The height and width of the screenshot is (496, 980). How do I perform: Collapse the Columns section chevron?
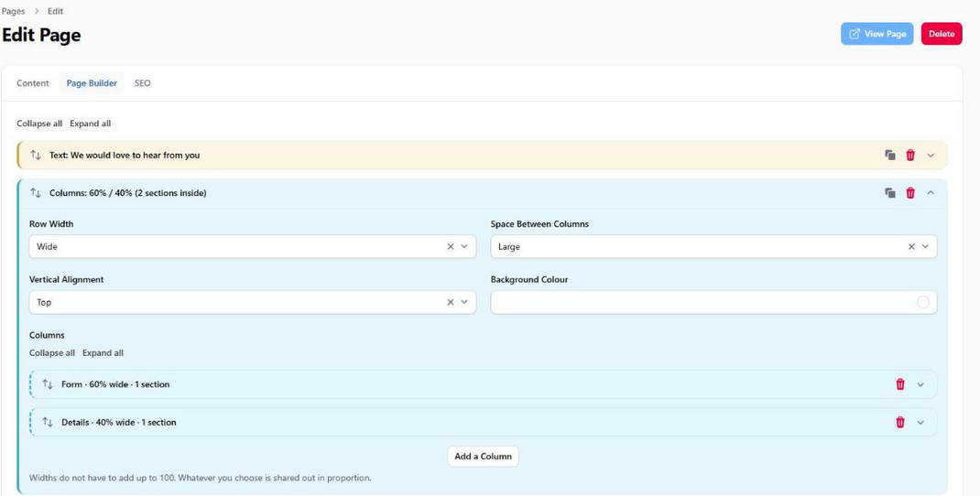pos(931,193)
